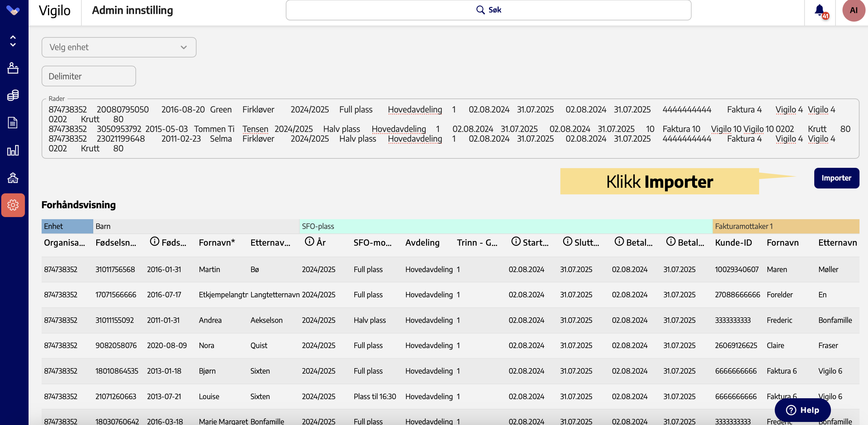The image size is (868, 425).
Task: Open the AI user avatar menu
Action: click(x=853, y=11)
